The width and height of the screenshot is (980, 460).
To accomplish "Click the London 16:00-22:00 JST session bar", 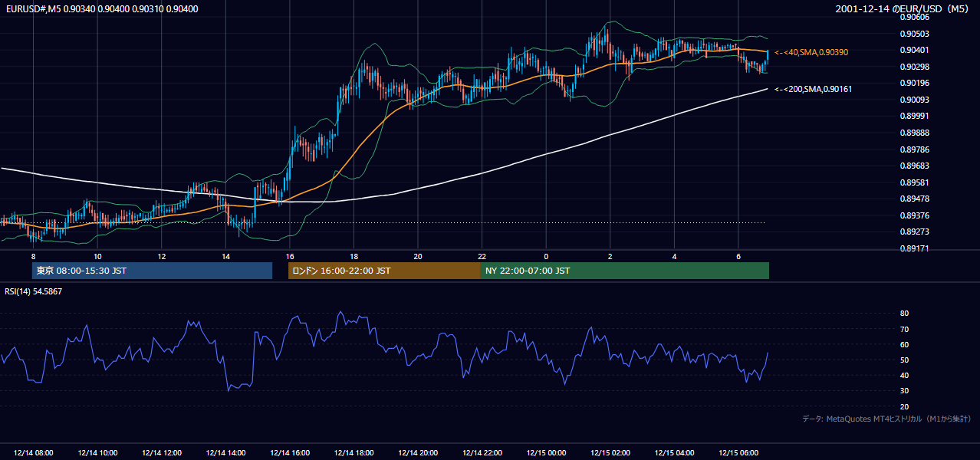I will click(x=384, y=271).
